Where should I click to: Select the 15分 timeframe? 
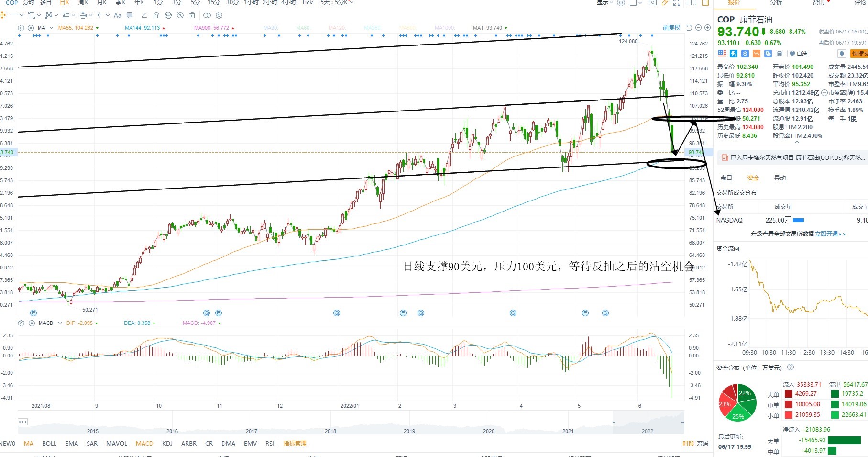[213, 2]
